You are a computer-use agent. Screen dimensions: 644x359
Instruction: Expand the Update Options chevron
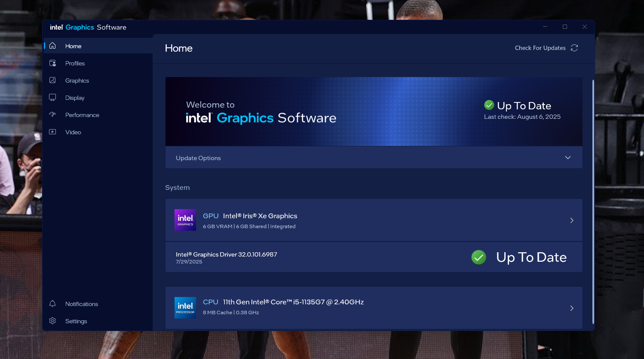pyautogui.click(x=568, y=158)
